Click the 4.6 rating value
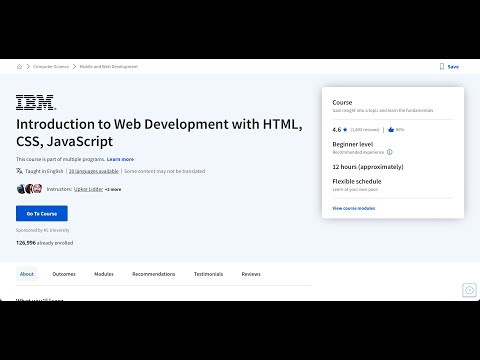This screenshot has height=360, width=480. click(337, 130)
